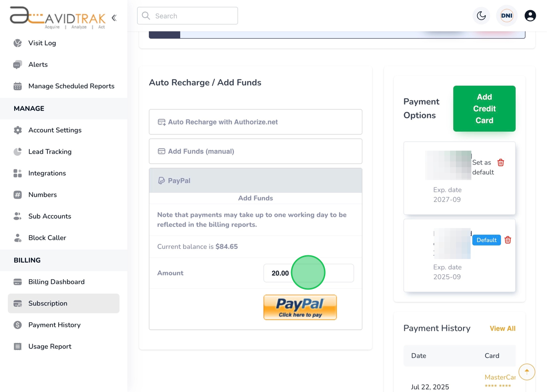
Task: Click View All payment history link
Action: (503, 329)
